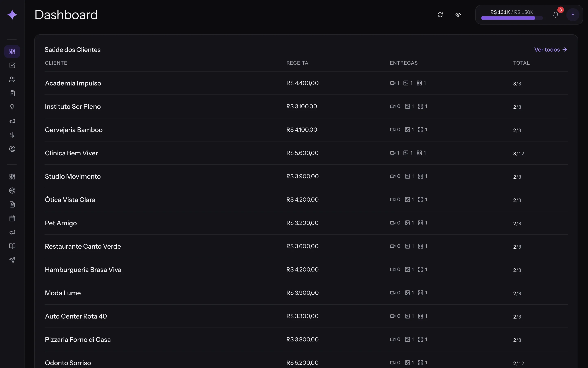Open the users group sidebar icon
588x368 pixels.
[x=12, y=79]
